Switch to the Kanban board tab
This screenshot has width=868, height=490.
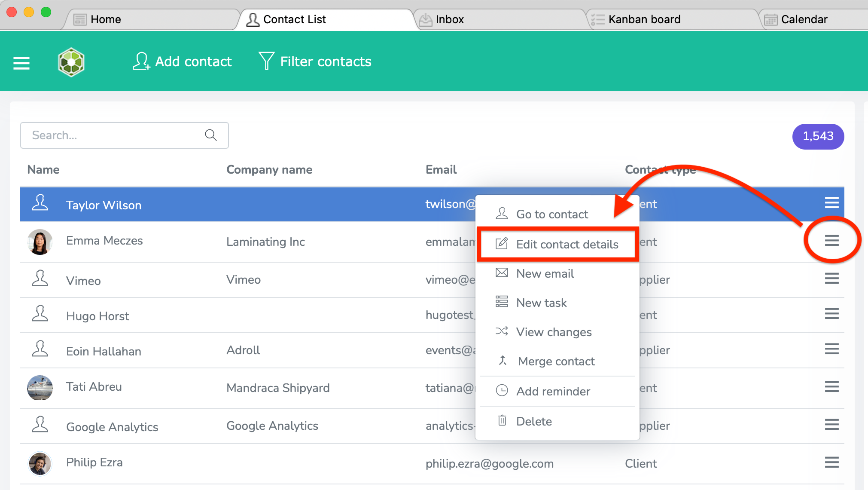pos(644,19)
